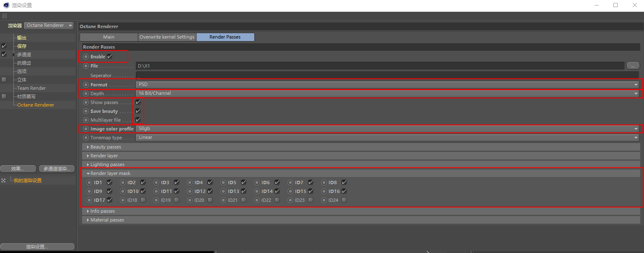Uncheck the ID1 mask checkbox
The width and height of the screenshot is (644, 253).
(109, 182)
